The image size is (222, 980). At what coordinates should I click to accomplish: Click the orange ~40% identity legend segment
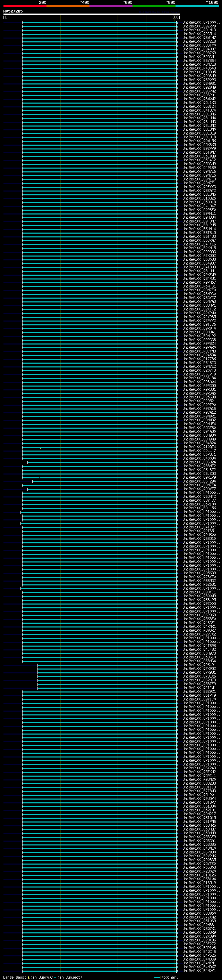pos(68,7)
